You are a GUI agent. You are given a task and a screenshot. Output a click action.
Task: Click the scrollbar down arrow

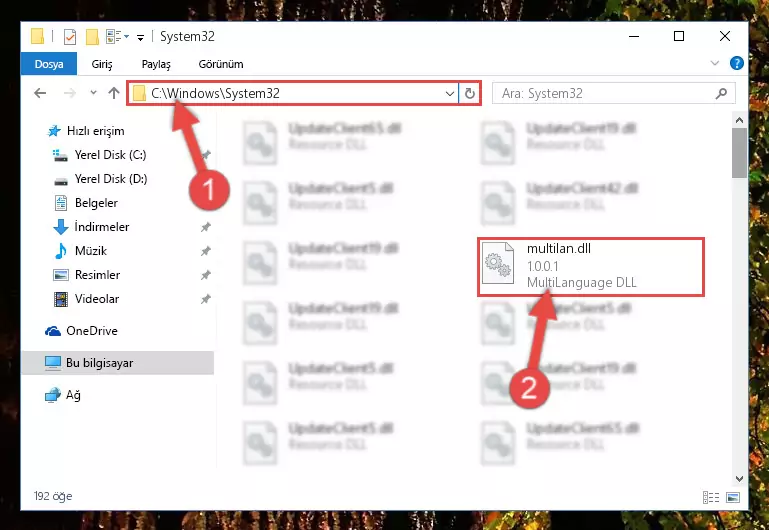tap(740, 479)
